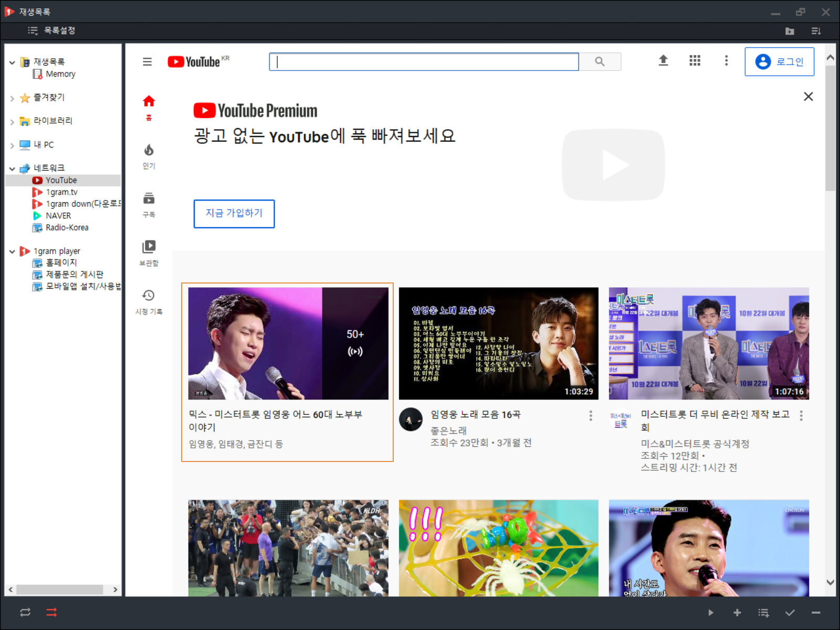Open YouTube header settings (three dots)
840x630 pixels.
coord(727,61)
